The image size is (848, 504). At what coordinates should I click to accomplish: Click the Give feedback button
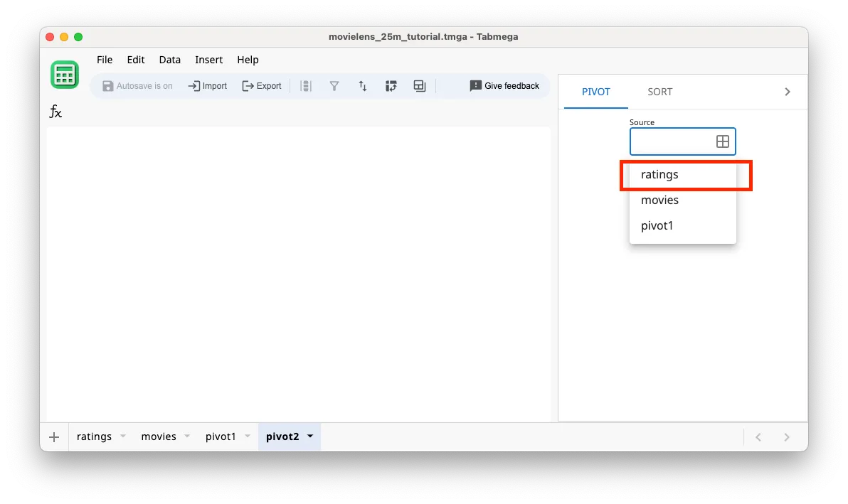pyautogui.click(x=504, y=85)
